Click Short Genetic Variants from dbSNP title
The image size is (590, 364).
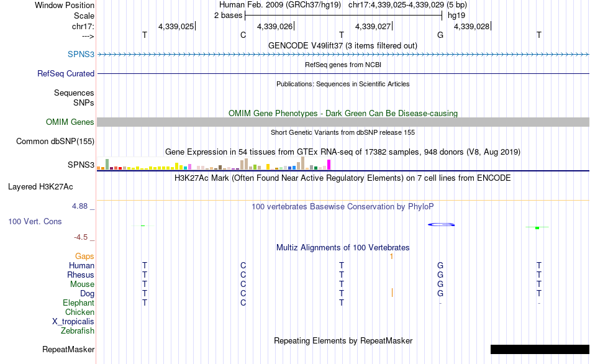point(343,132)
